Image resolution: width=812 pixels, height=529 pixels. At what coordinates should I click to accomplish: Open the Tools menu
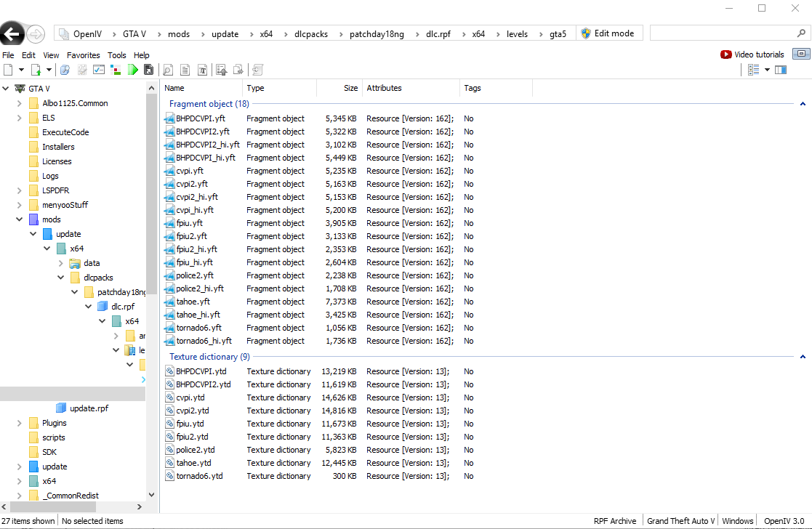click(116, 55)
